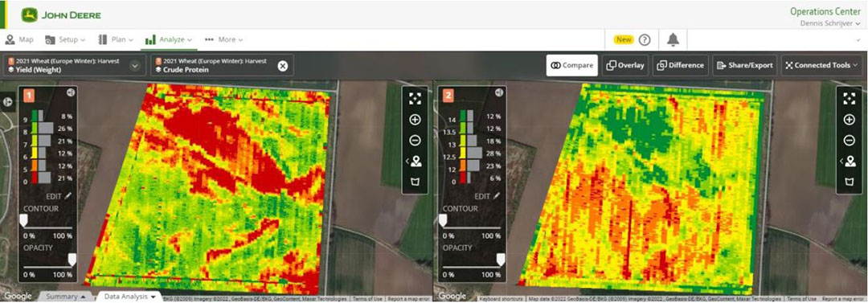The width and height of the screenshot is (868, 303).
Task: Zoom in on the left yield map
Action: (416, 120)
